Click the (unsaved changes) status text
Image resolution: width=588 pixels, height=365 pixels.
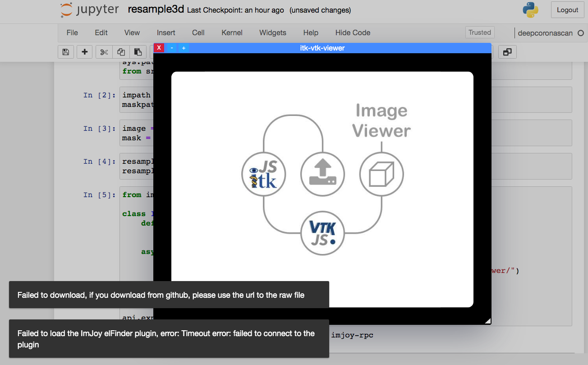(320, 10)
